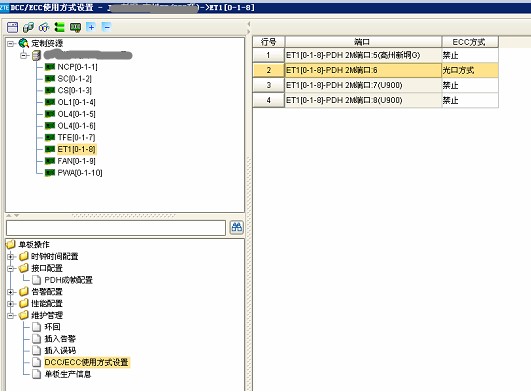Click the board icon next to FAN[0-1-9]

(50, 161)
